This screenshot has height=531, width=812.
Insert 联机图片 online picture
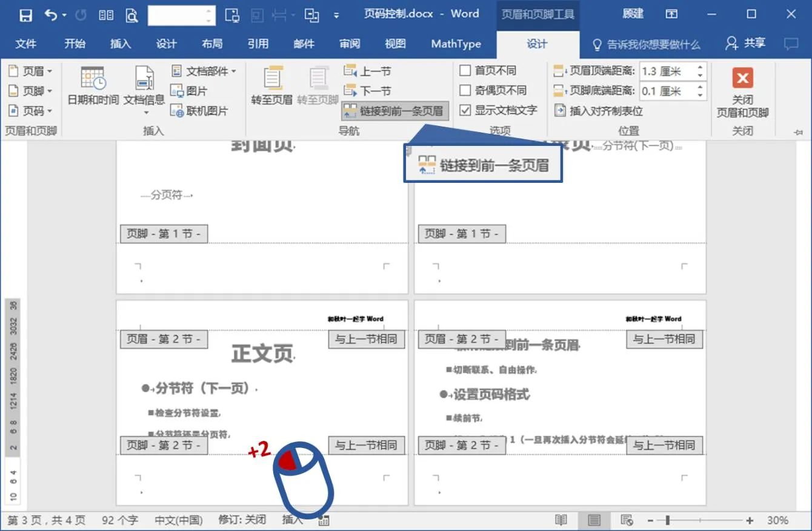coord(199,111)
